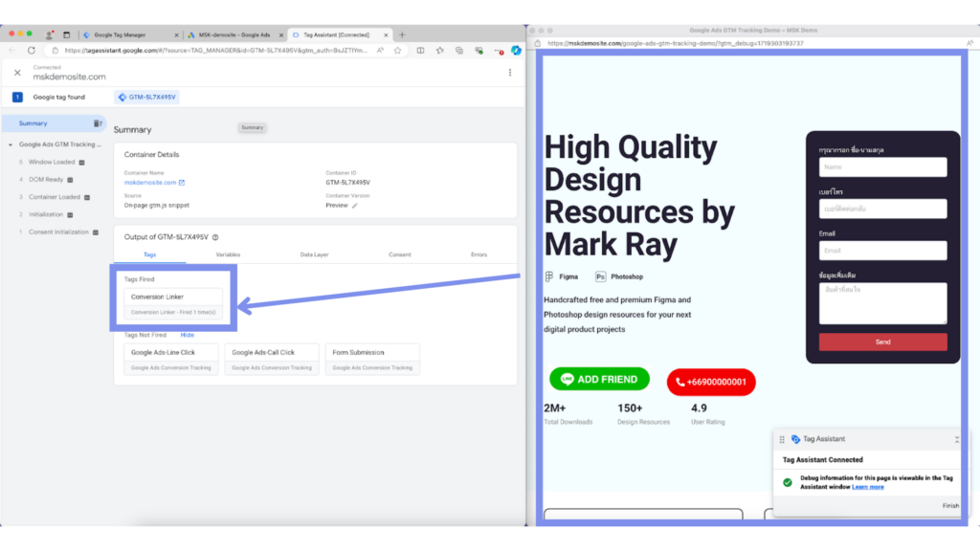
Task: Bookmark this page with the star icon
Action: coord(397,51)
